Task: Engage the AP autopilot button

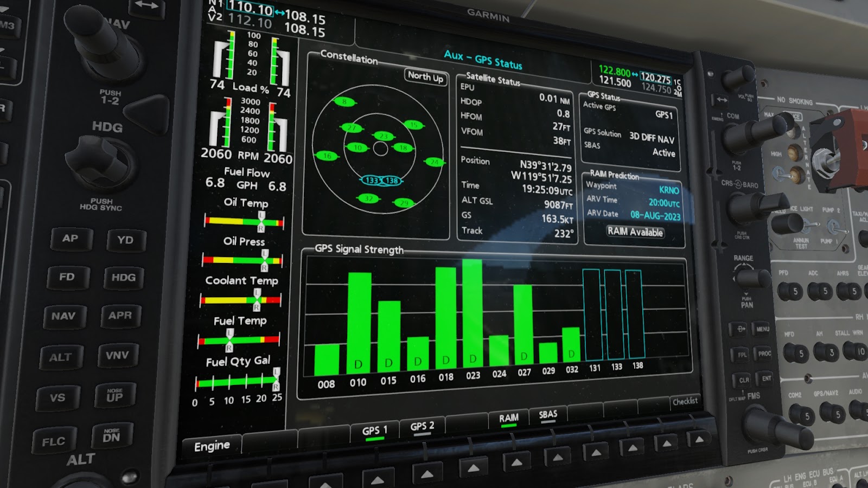Action: pyautogui.click(x=71, y=239)
